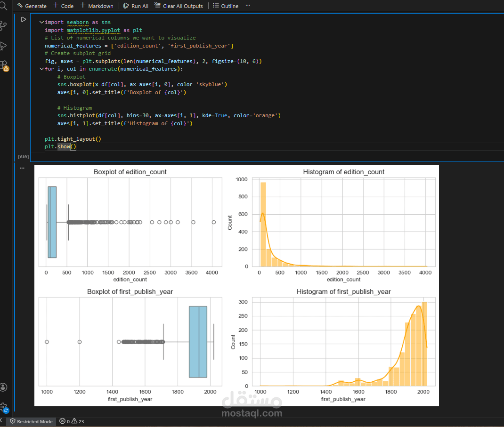Open the Manage settings gear
Viewport: 504px width, 427px height.
click(4, 408)
